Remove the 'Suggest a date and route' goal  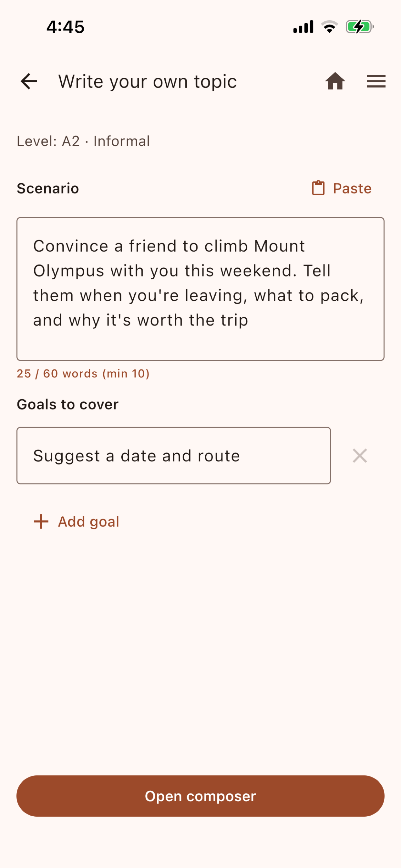pyautogui.click(x=360, y=456)
